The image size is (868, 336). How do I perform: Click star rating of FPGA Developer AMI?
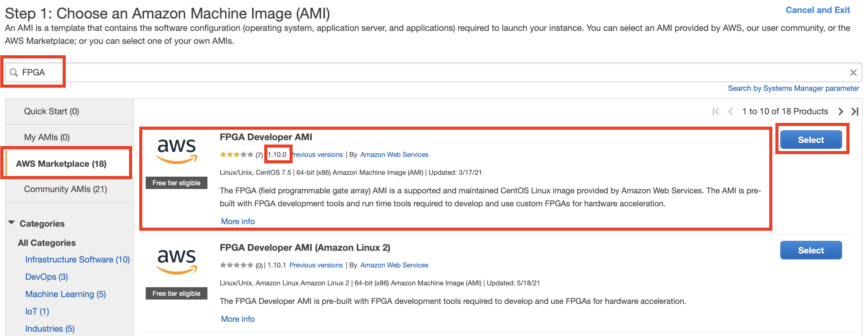[x=236, y=155]
